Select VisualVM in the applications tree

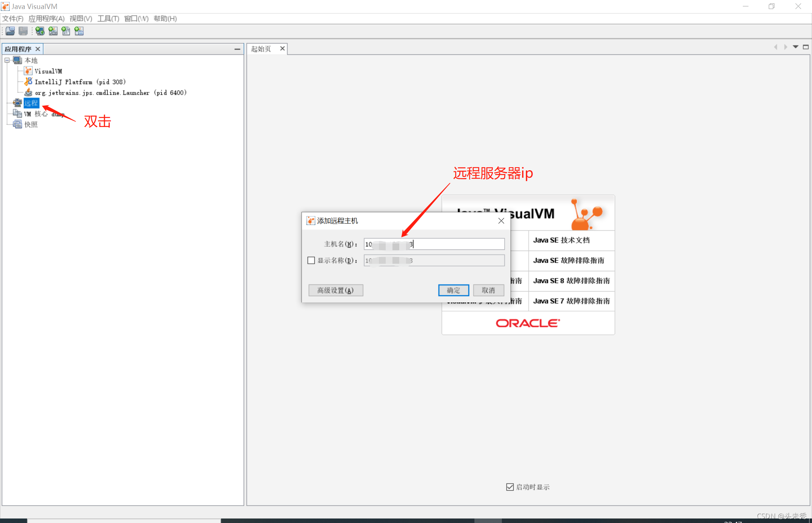point(48,71)
